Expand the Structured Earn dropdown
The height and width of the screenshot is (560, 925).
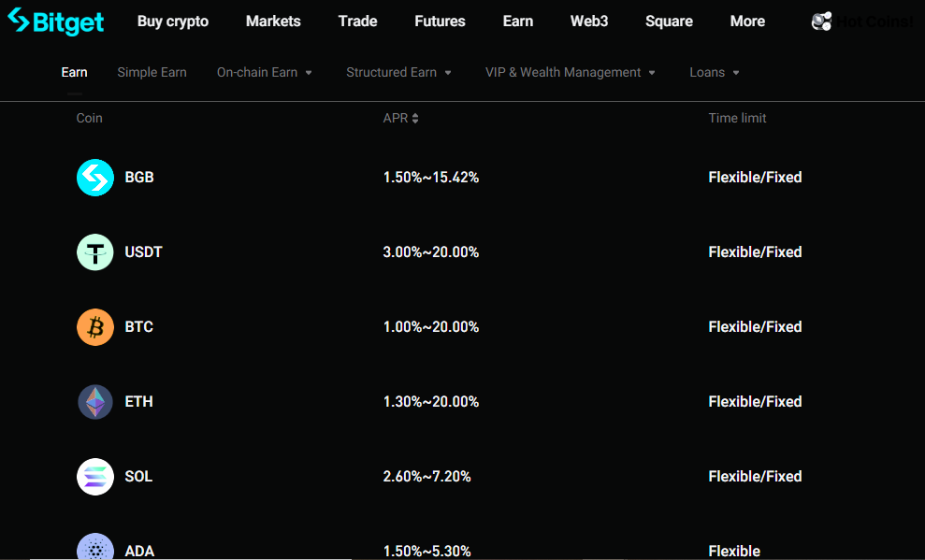tap(398, 72)
